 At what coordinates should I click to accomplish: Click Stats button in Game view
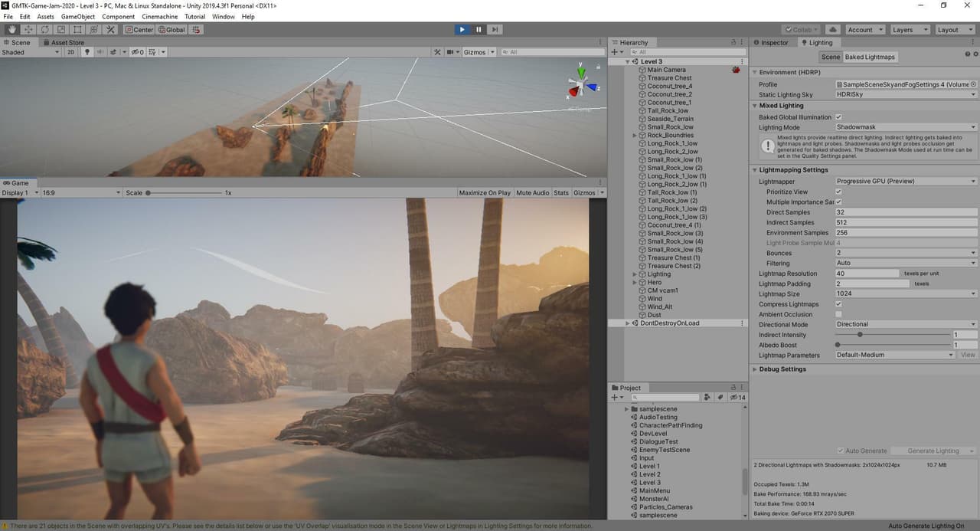[x=561, y=192]
